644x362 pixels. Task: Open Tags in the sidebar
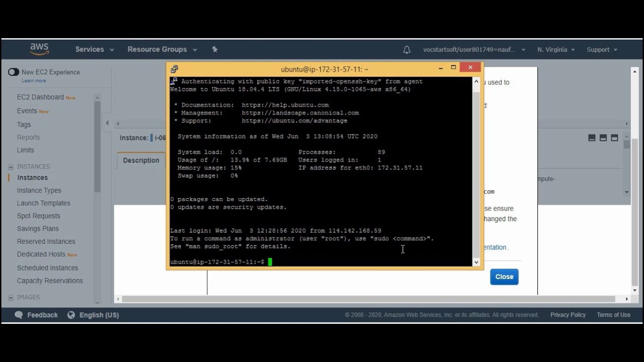(x=24, y=124)
